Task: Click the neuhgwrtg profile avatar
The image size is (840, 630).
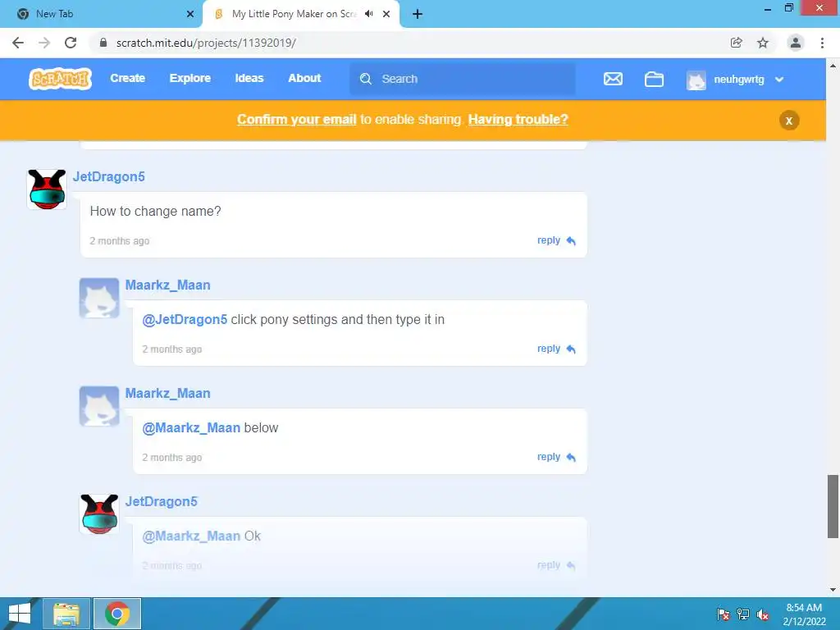Action: 696,80
